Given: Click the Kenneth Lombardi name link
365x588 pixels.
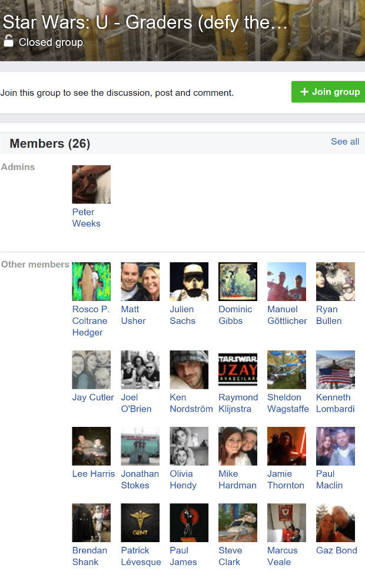Looking at the screenshot, I should [336, 403].
